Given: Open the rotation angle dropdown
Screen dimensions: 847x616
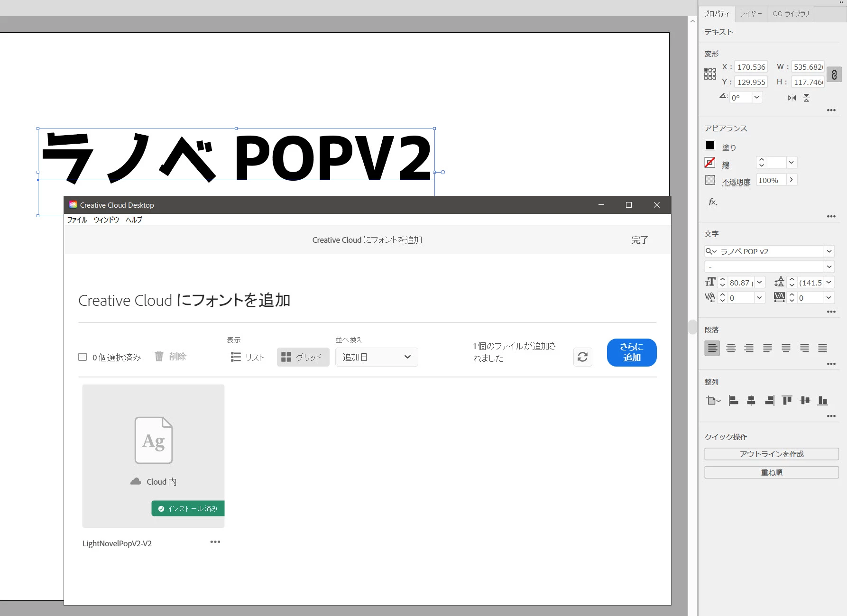Looking at the screenshot, I should point(757,97).
